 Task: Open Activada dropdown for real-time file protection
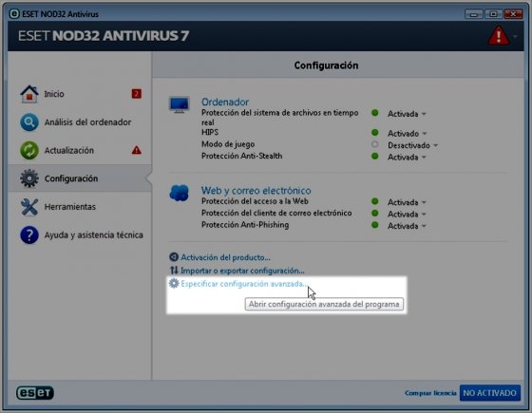coord(407,114)
